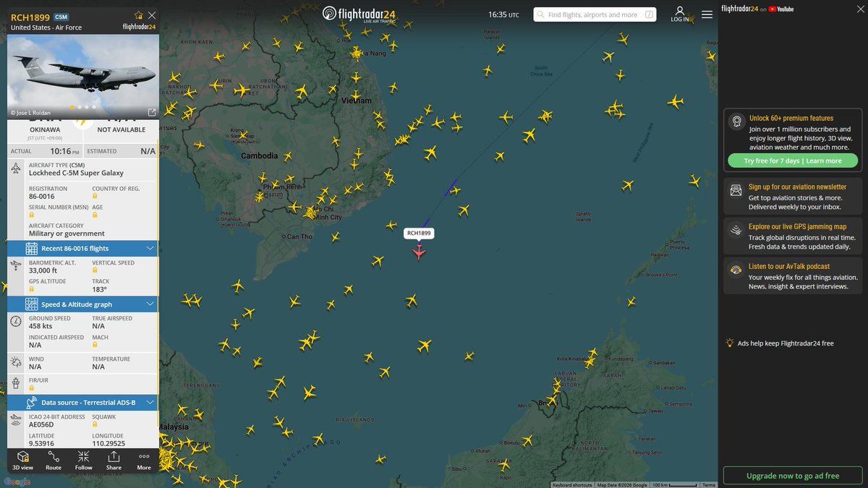Select the second photo carousel dot
This screenshot has width=868, height=488.
(x=80, y=107)
